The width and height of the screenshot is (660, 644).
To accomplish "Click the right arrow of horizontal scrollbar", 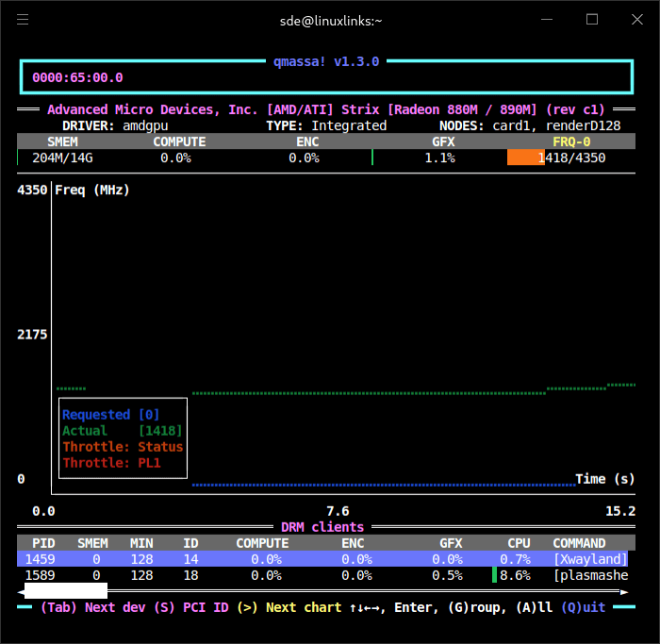I will click(x=623, y=591).
